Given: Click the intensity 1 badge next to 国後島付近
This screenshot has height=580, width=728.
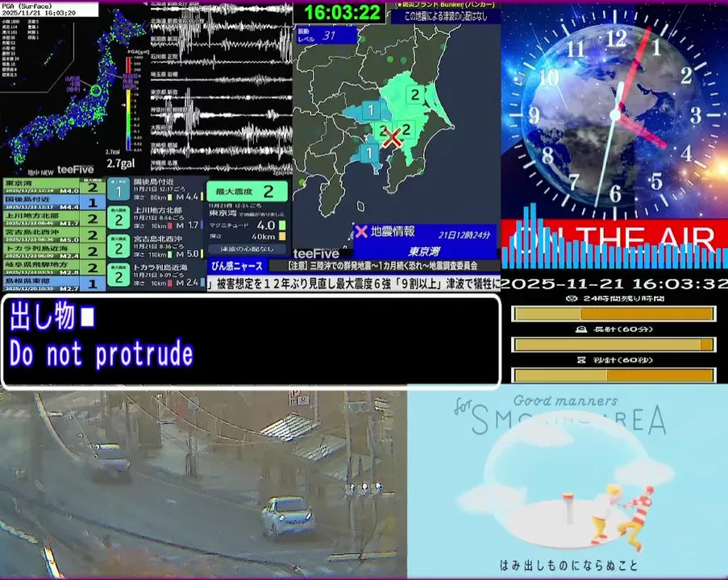Looking at the screenshot, I should click(x=119, y=190).
